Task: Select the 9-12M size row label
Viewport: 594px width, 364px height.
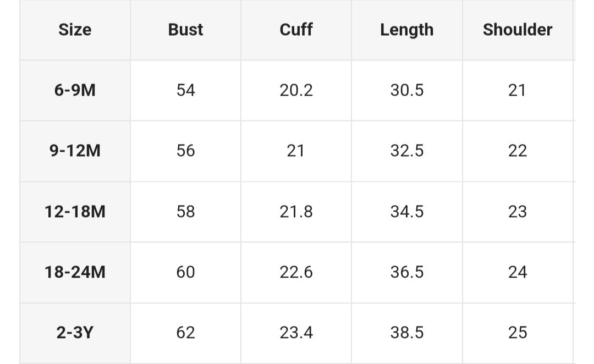Action: 75,151
